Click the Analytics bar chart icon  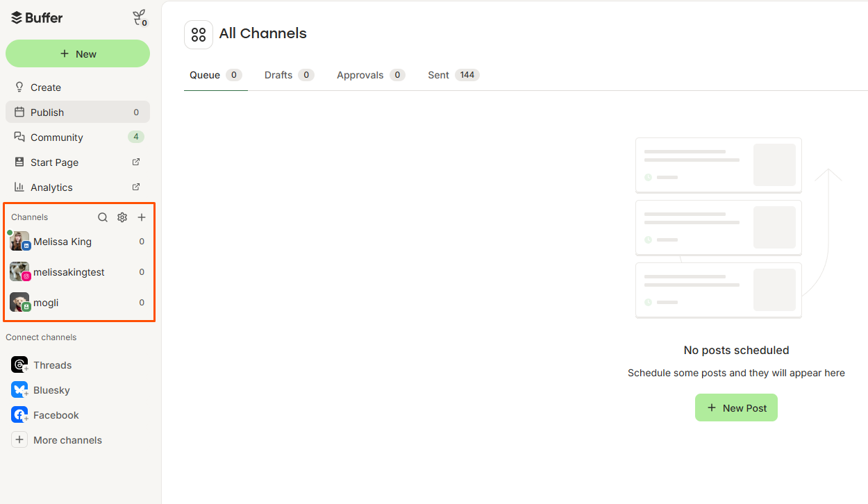pyautogui.click(x=19, y=187)
